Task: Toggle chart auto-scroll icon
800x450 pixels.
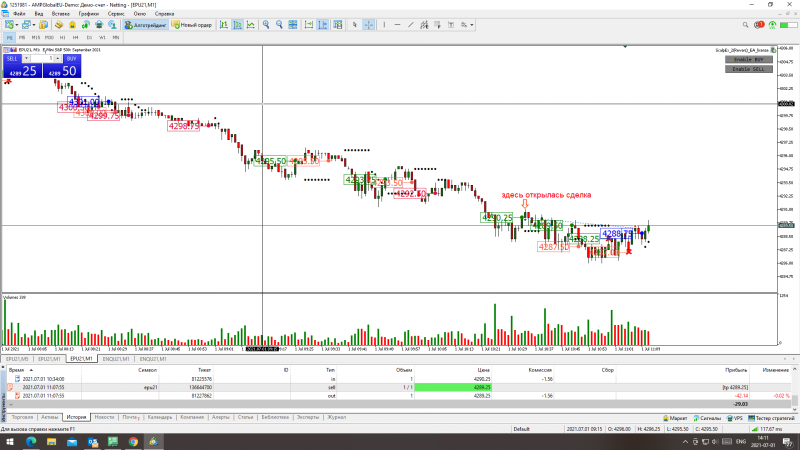Action: coord(309,24)
